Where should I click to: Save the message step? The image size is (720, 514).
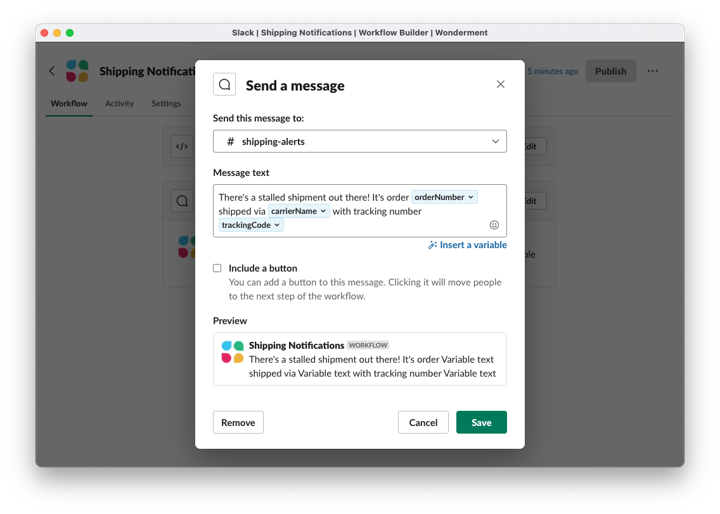pyautogui.click(x=481, y=422)
